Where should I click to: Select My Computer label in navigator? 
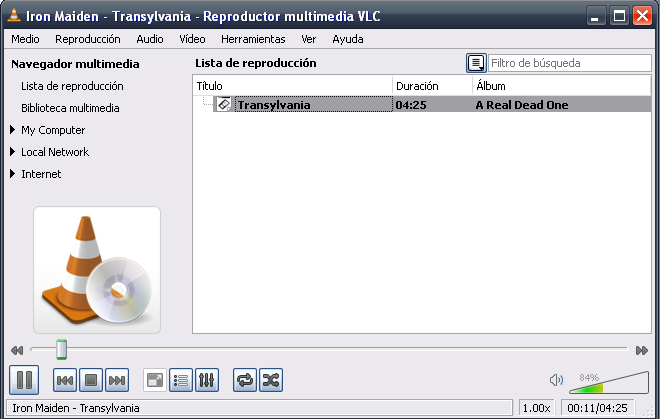(53, 130)
